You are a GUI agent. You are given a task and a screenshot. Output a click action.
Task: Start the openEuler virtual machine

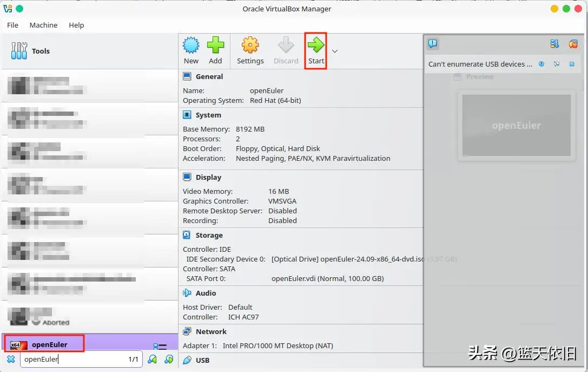point(315,50)
